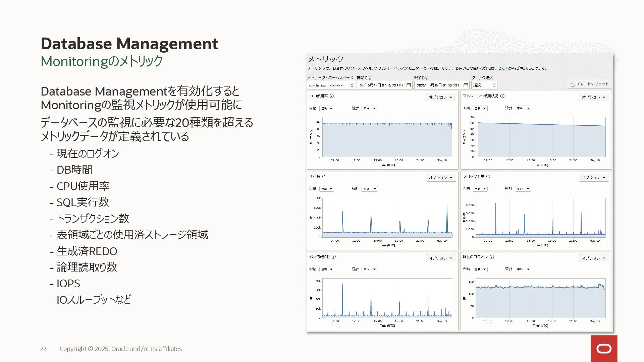Follow the こちら link in description
Viewport: 644px width, 362px height.
pos(503,68)
